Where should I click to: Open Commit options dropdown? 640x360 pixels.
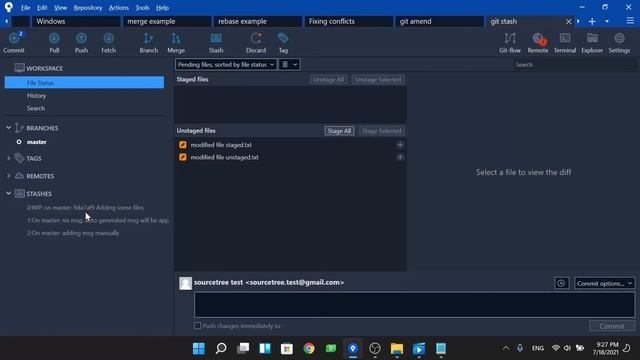coord(604,283)
